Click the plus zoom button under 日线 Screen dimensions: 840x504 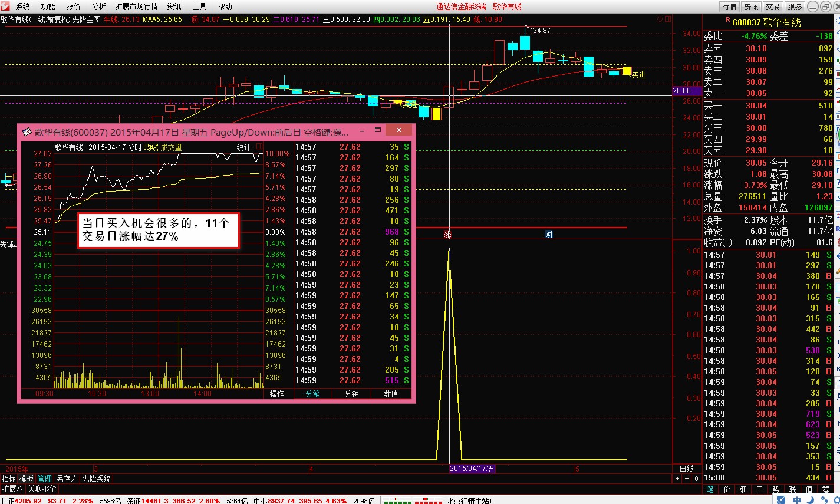(x=677, y=479)
